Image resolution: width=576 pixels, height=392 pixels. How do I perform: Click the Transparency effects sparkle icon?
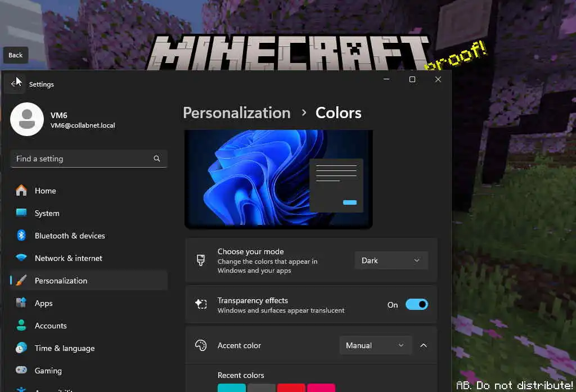point(201,304)
